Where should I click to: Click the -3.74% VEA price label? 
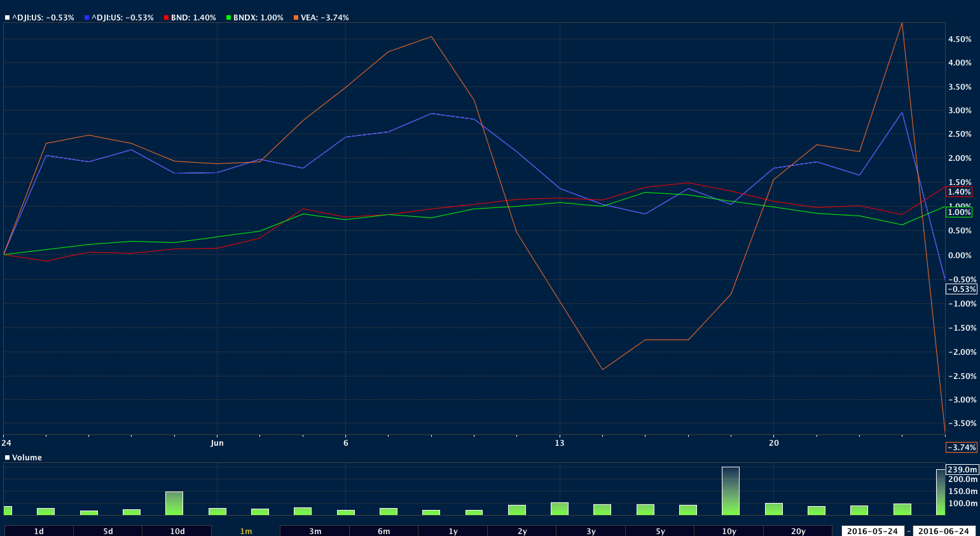pos(962,448)
